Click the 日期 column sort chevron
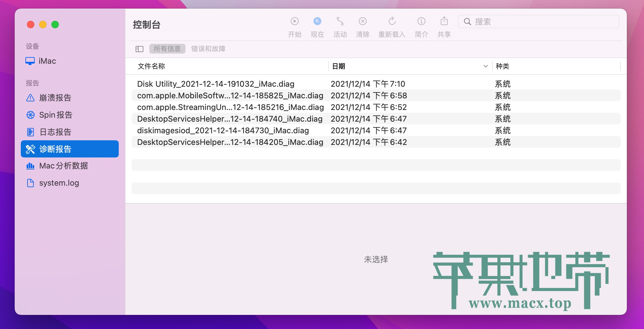644x329 pixels. 485,66
